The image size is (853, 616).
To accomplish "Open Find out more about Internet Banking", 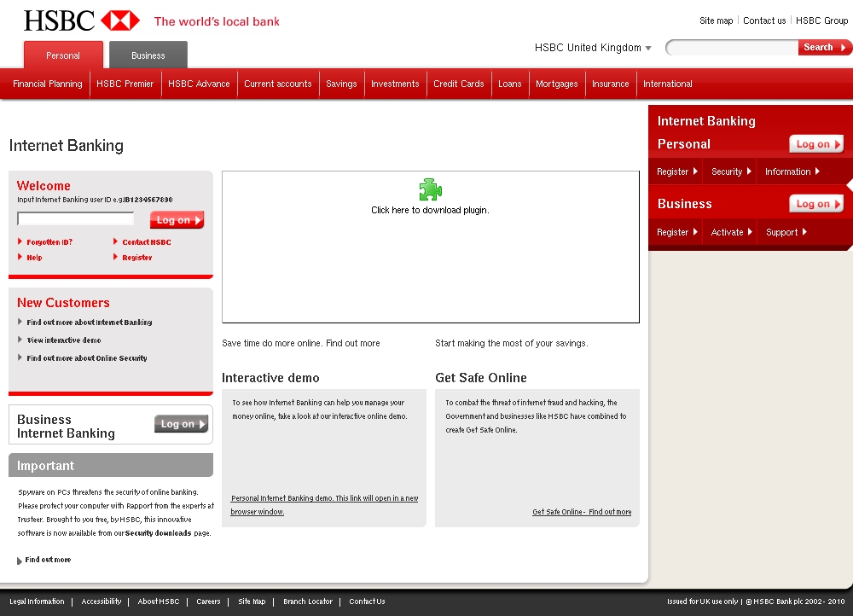I will click(90, 323).
